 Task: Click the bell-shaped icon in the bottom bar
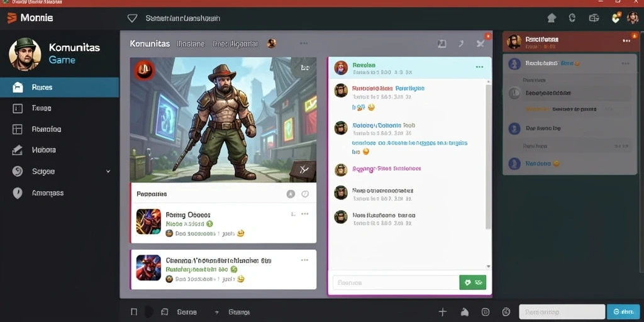[465, 312]
